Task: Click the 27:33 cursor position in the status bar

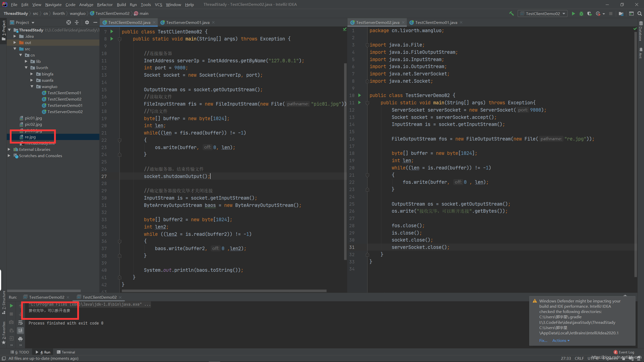Action: (x=566, y=358)
